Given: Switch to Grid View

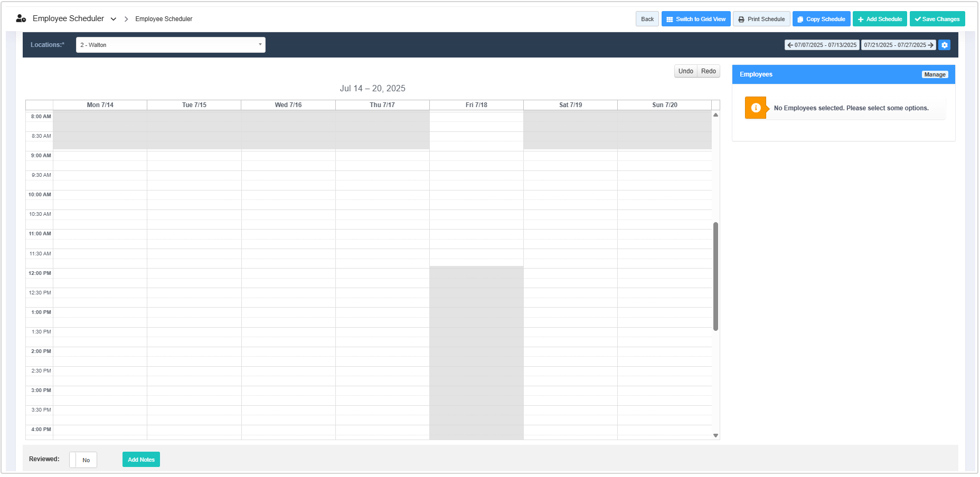Looking at the screenshot, I should point(695,19).
